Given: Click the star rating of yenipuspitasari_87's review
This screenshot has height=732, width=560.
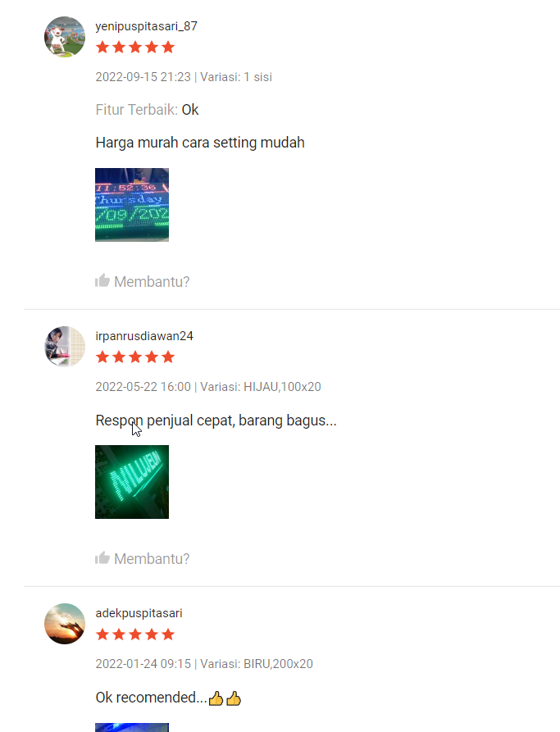Looking at the screenshot, I should tap(135, 48).
